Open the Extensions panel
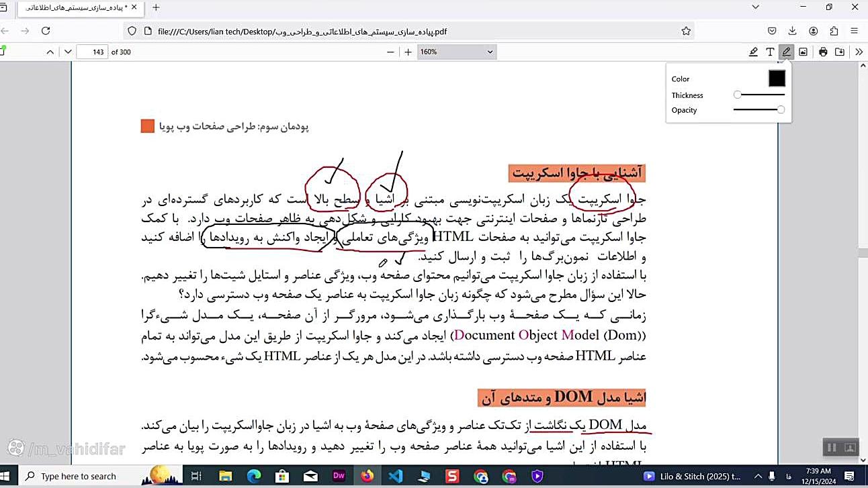This screenshot has width=868, height=488. point(834,31)
